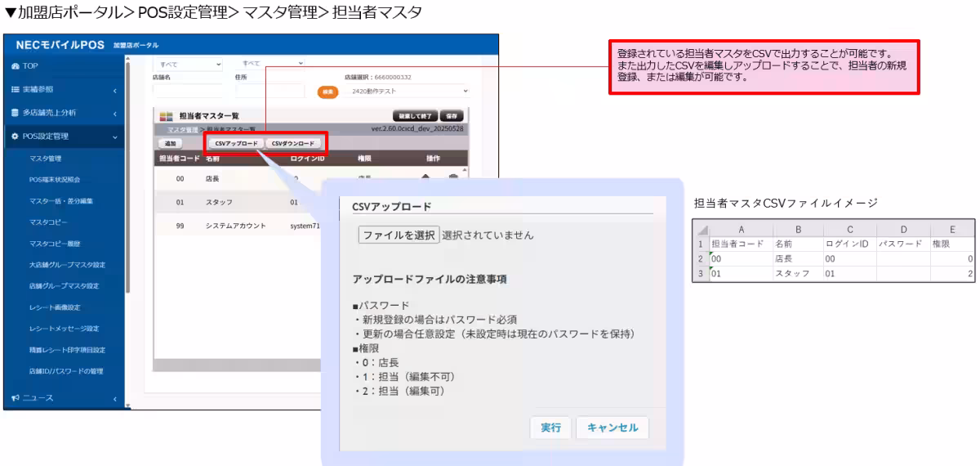Click ファイルを選択 in CSV dialog
This screenshot has height=466, width=980.
399,235
